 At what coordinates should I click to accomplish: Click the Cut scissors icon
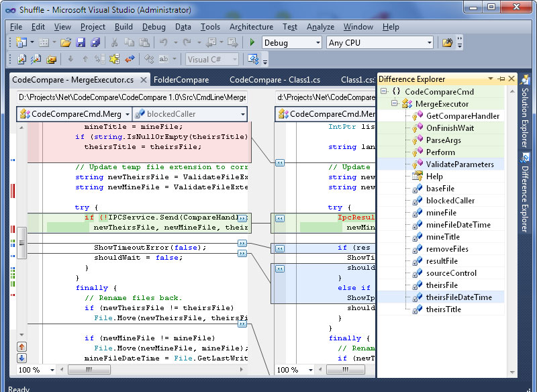[114, 42]
